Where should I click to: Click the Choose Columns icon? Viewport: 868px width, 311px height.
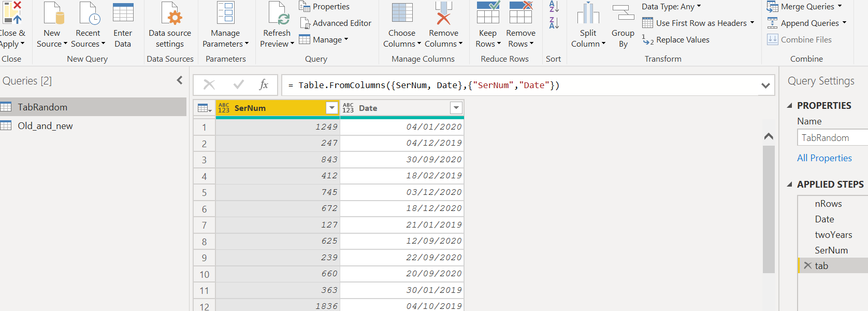click(x=402, y=12)
